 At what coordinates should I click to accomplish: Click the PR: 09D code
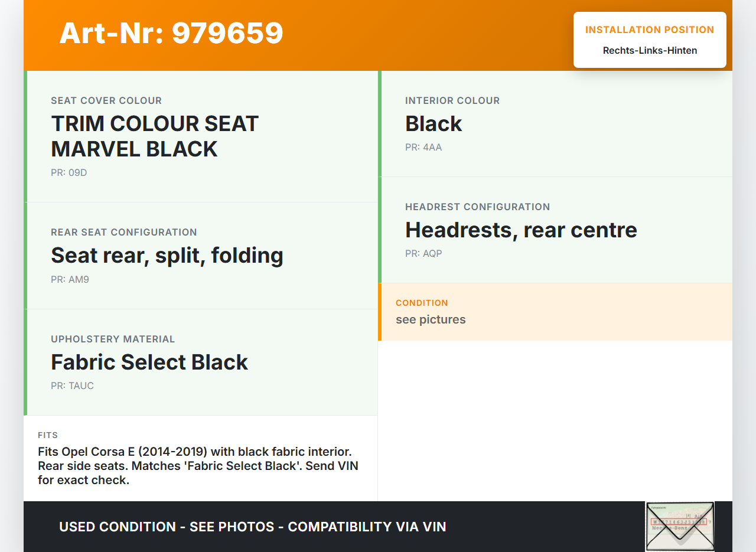pyautogui.click(x=69, y=173)
